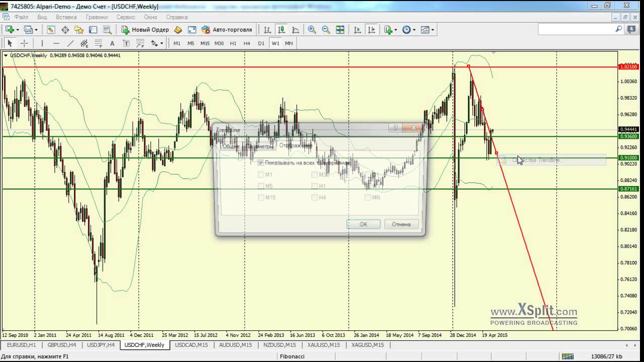Image resolution: width=644 pixels, height=362 pixels.
Task: Open the Файл menu
Action: 22,17
